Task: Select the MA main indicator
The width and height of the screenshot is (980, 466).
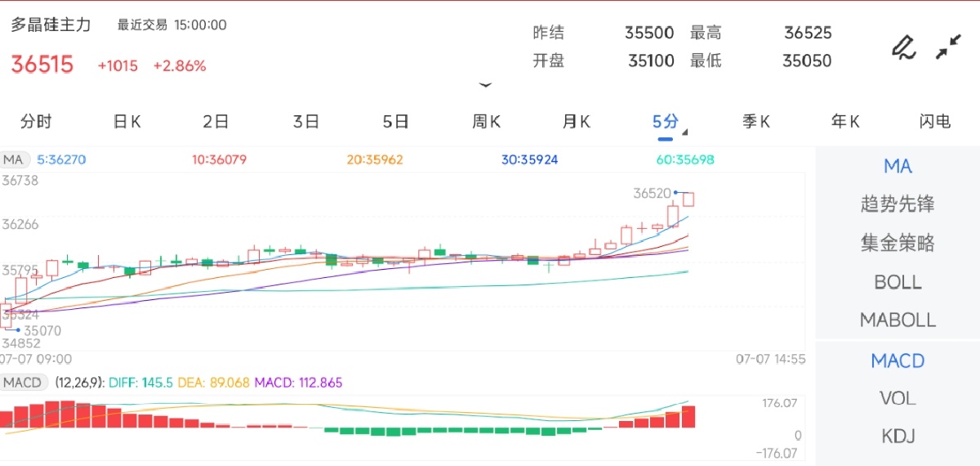Action: [x=898, y=167]
